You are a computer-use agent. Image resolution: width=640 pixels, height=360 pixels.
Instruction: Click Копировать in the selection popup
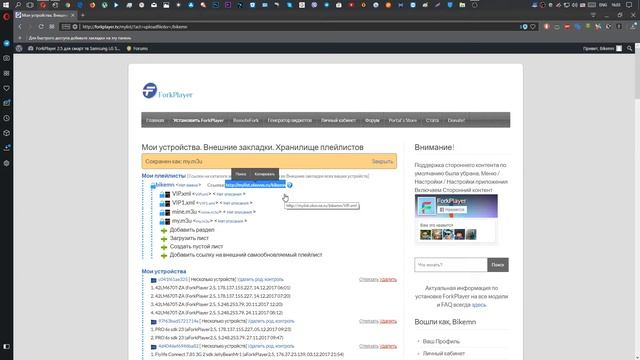(264, 174)
